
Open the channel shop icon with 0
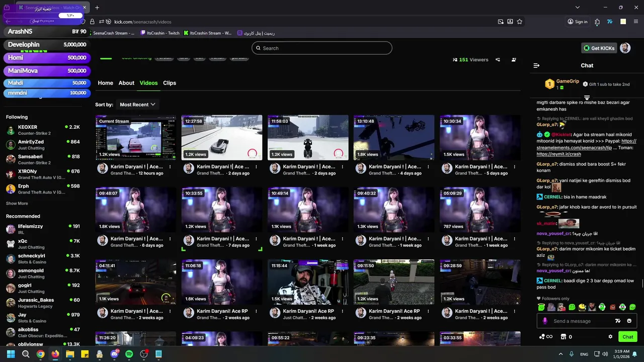pyautogui.click(x=566, y=337)
